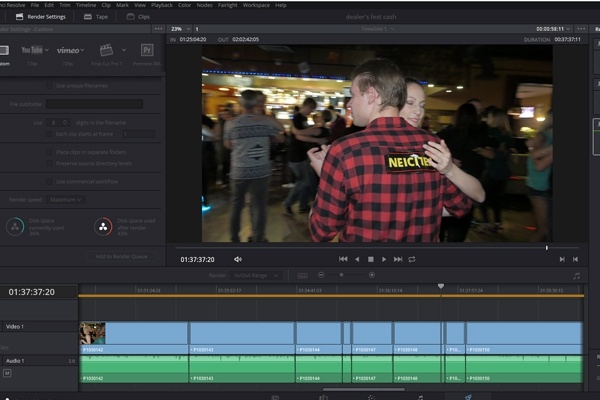This screenshot has width=600, height=400.
Task: Play forward in the viewer
Action: coord(384,259)
